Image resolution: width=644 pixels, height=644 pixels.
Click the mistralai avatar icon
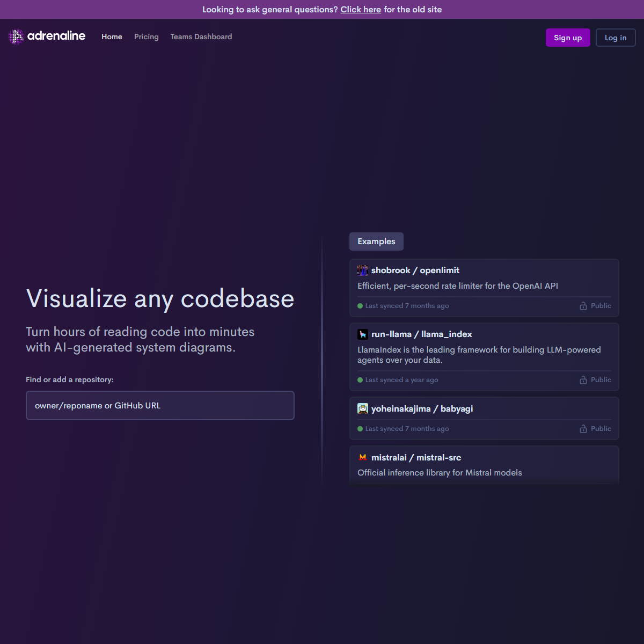[x=363, y=457]
